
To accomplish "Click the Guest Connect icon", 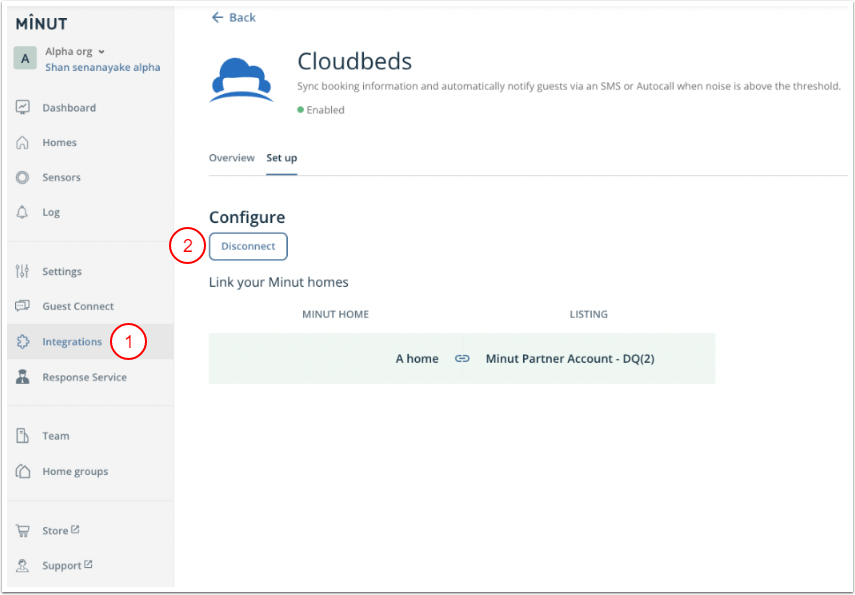I will 23,307.
